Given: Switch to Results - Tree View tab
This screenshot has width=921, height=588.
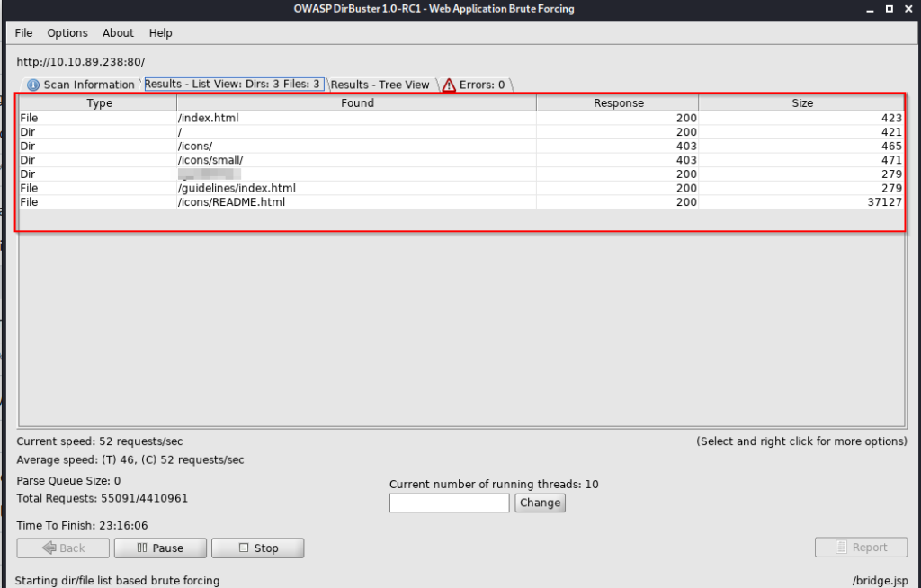Looking at the screenshot, I should click(x=380, y=85).
